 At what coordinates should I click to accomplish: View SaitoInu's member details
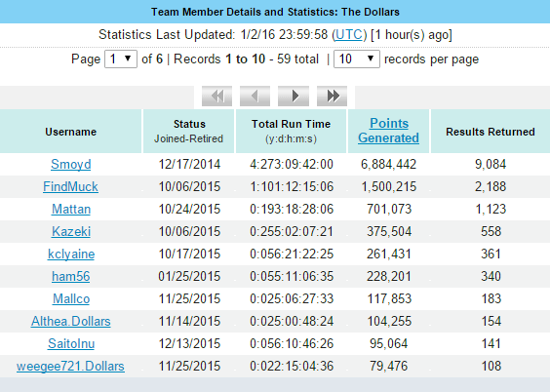[x=71, y=343]
